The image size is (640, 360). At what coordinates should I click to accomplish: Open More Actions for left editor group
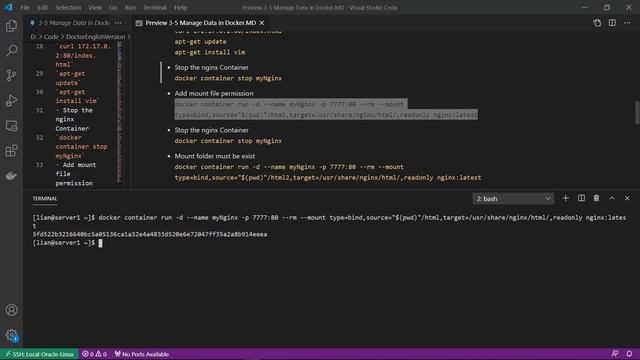tap(118, 23)
